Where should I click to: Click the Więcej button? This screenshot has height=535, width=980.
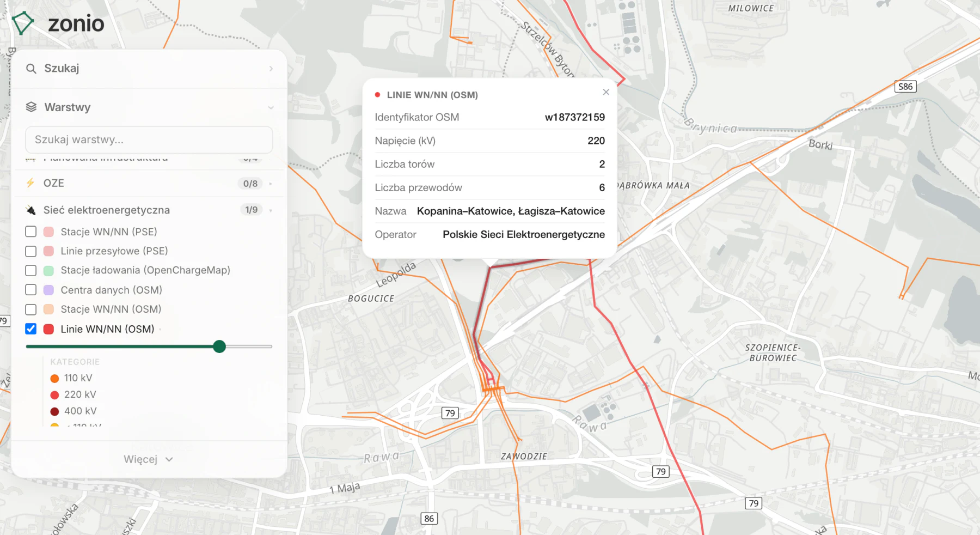point(149,459)
